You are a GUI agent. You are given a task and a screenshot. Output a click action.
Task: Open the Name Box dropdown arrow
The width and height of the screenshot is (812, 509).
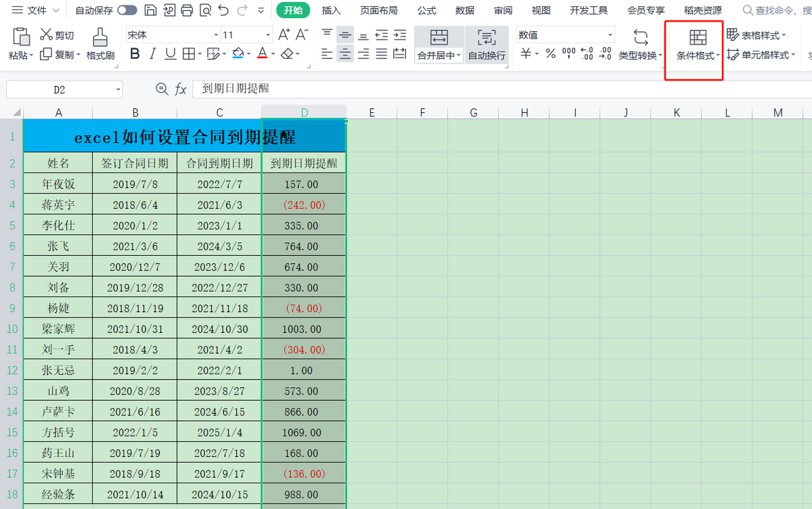(118, 89)
